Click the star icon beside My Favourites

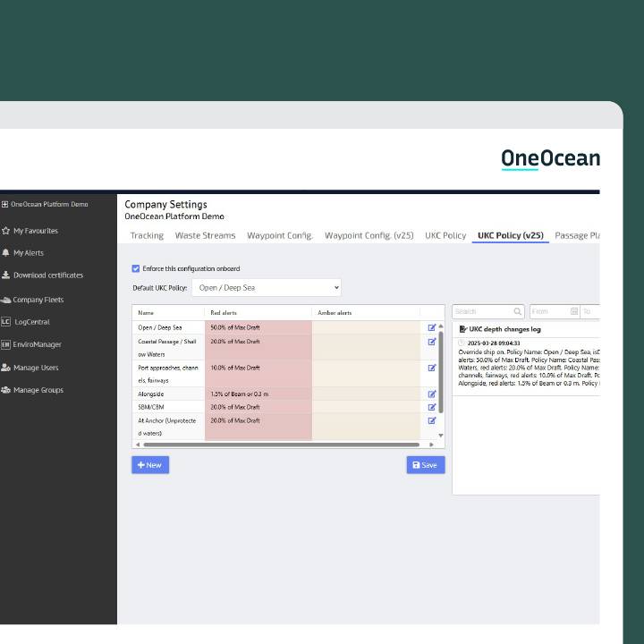click(x=6, y=231)
